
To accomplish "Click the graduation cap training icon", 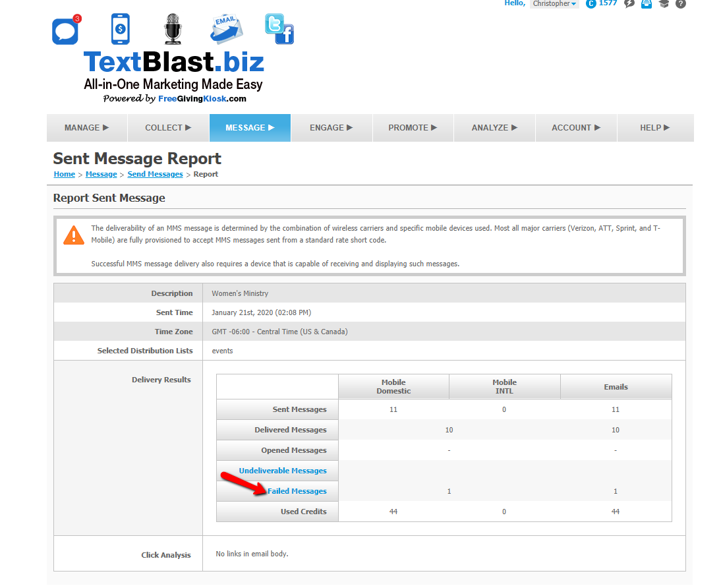I will pos(664,4).
